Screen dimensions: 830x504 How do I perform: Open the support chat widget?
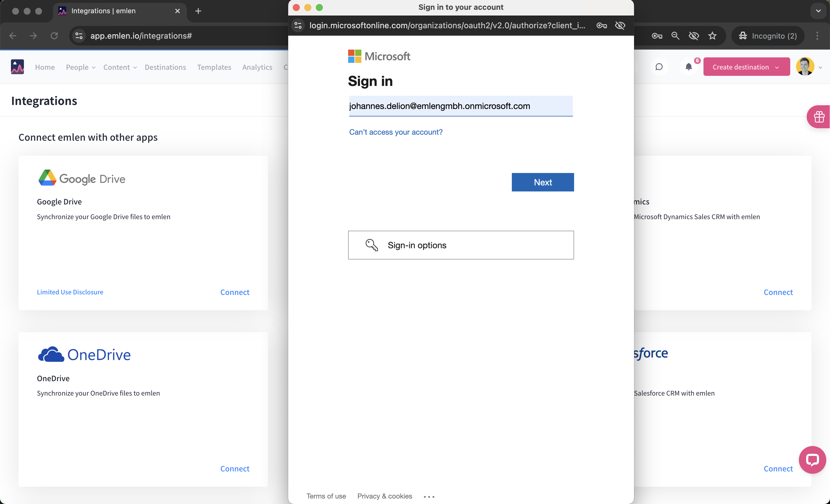click(x=812, y=460)
